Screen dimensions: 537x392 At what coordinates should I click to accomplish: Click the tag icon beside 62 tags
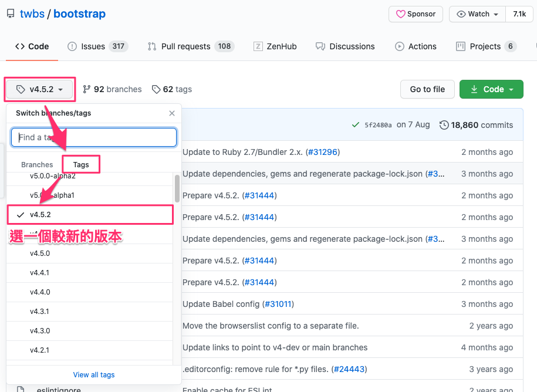coord(156,89)
